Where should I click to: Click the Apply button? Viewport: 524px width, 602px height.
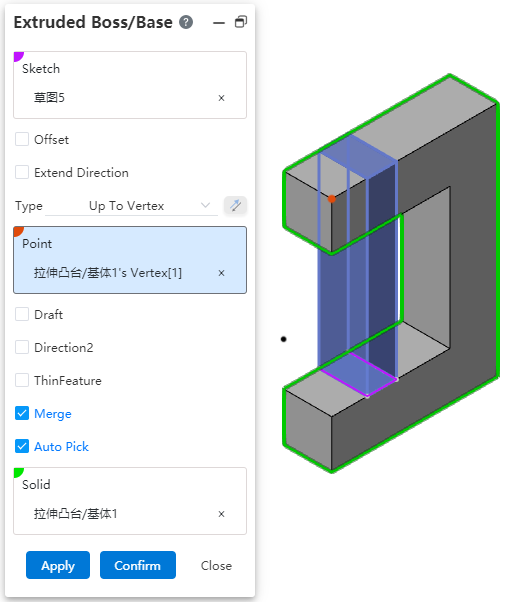[x=58, y=565]
